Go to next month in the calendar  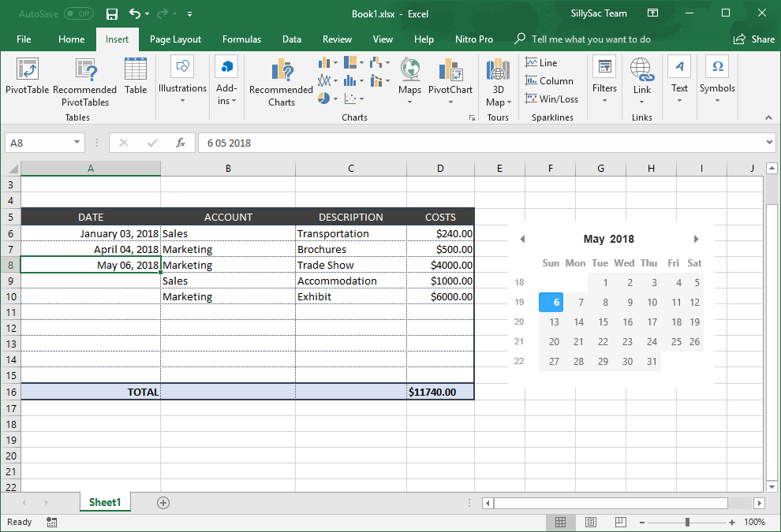(696, 239)
